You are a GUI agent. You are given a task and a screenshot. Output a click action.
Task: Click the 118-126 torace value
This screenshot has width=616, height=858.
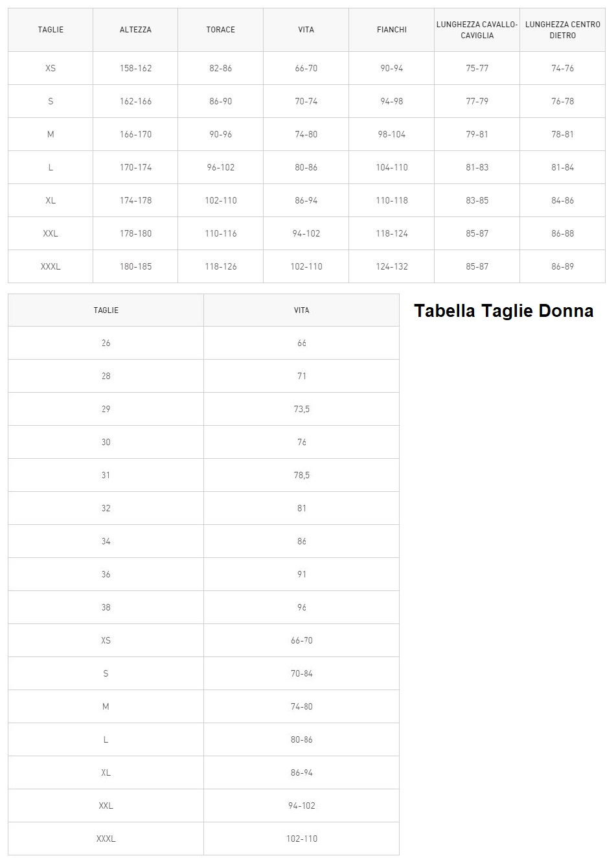click(221, 266)
